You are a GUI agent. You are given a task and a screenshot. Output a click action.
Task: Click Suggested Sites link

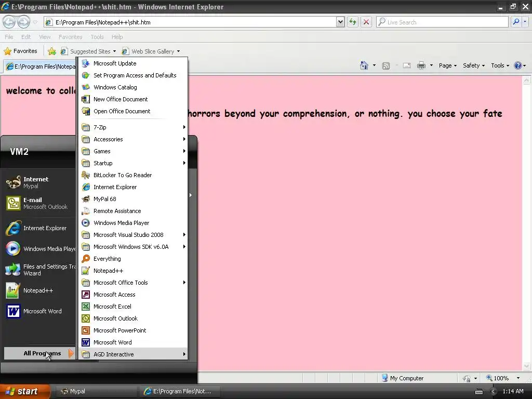click(88, 51)
